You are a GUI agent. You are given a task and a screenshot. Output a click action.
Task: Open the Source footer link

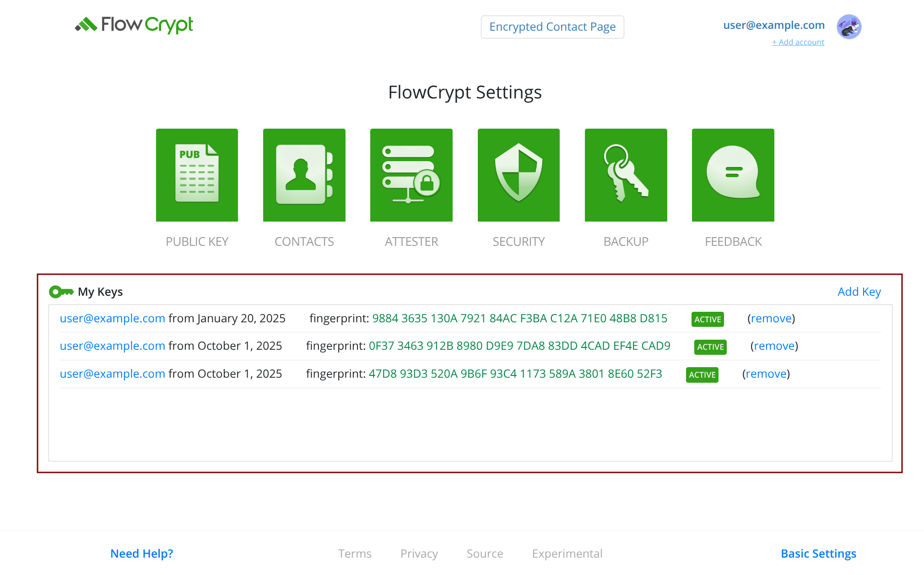click(484, 553)
